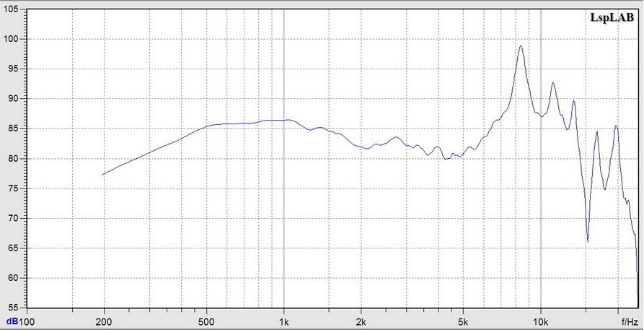Select the 5k label on the frequency axis
The image size is (644, 330).
[x=463, y=321]
